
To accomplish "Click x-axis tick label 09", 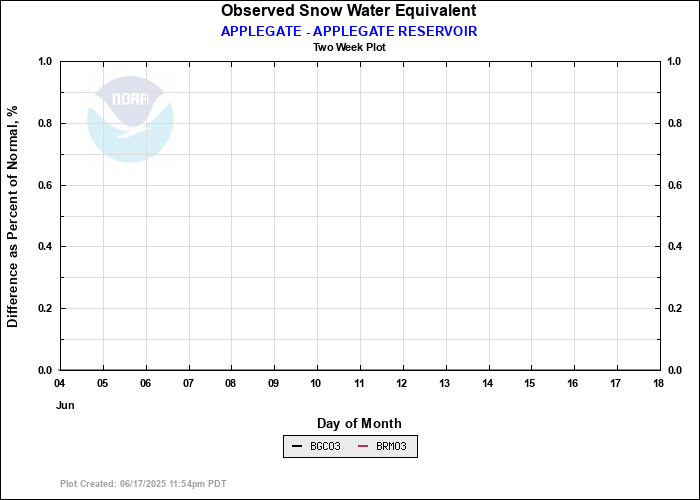I will coord(273,383).
